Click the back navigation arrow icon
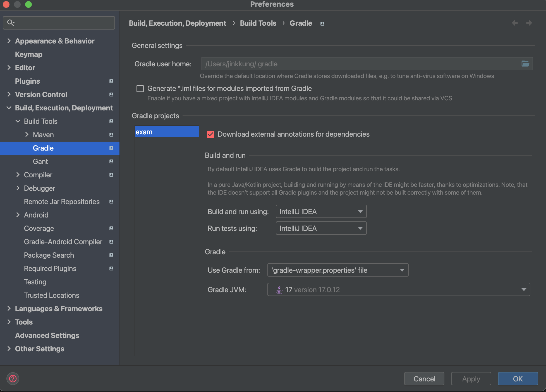 [515, 23]
